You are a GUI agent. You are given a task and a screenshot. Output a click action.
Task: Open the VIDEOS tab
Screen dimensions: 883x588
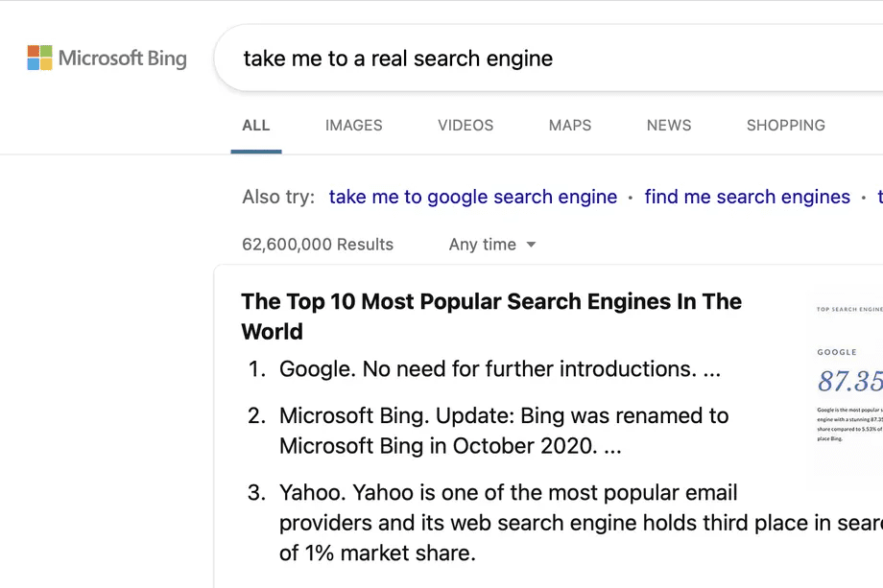click(465, 126)
